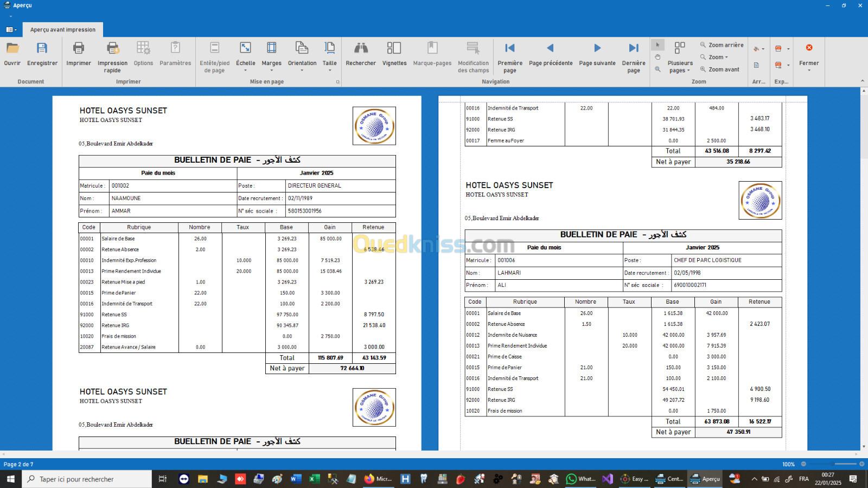The width and height of the screenshot is (868, 488).
Task: Click the Enregistrer save icon
Action: pyautogui.click(x=42, y=49)
